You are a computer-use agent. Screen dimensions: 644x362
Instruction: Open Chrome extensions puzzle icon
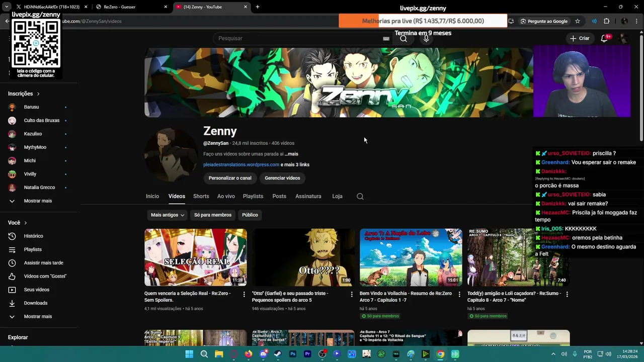pyautogui.click(x=606, y=21)
